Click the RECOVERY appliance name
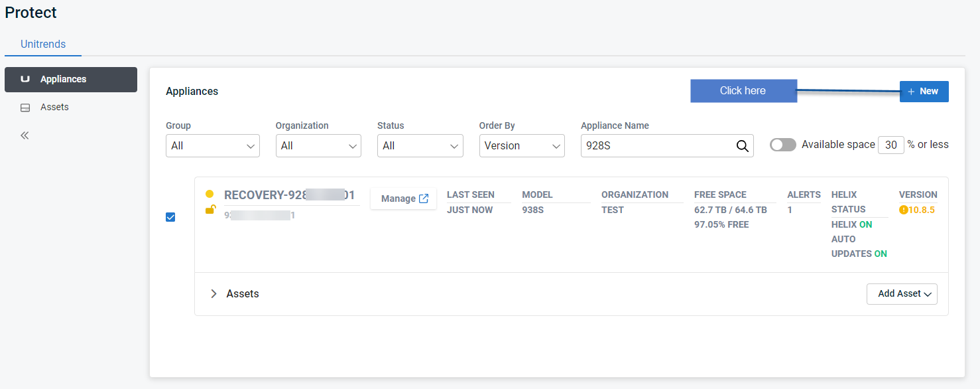Viewport: 980px width, 389px height. tap(289, 195)
